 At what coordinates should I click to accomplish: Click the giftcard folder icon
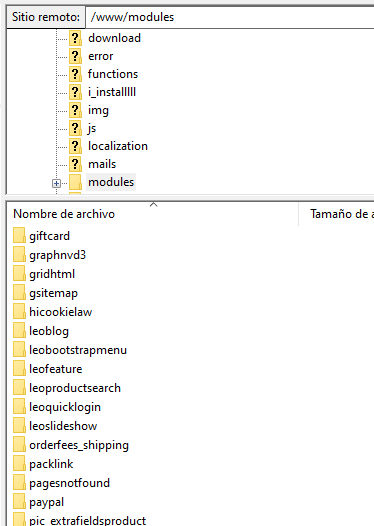(19, 235)
